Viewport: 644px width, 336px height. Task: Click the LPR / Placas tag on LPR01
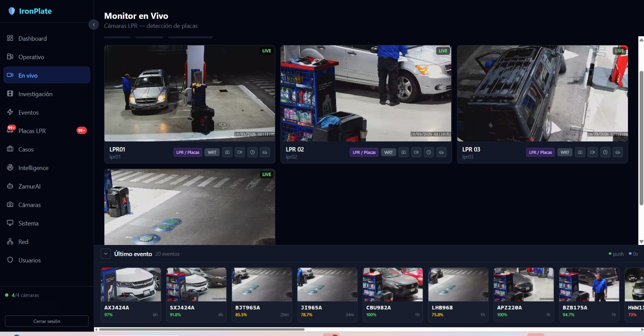click(x=188, y=152)
